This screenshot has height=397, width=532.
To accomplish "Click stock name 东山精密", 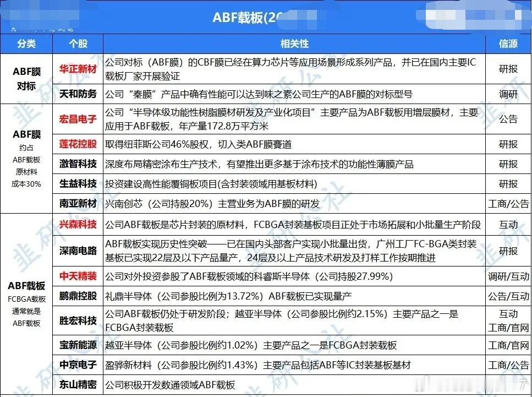I will (78, 384).
